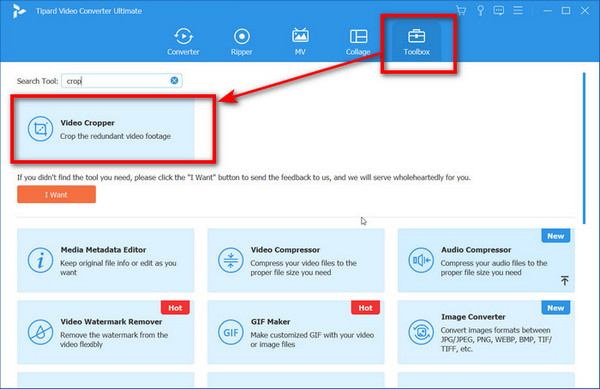The width and height of the screenshot is (600, 389).
Task: Click the Audio Compressor speaker icon
Action: click(x=421, y=260)
